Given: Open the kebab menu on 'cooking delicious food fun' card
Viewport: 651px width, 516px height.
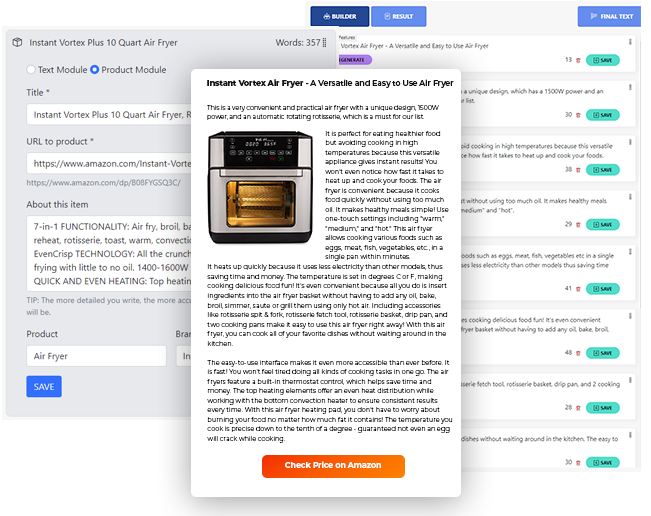Looking at the screenshot, I should [630, 316].
